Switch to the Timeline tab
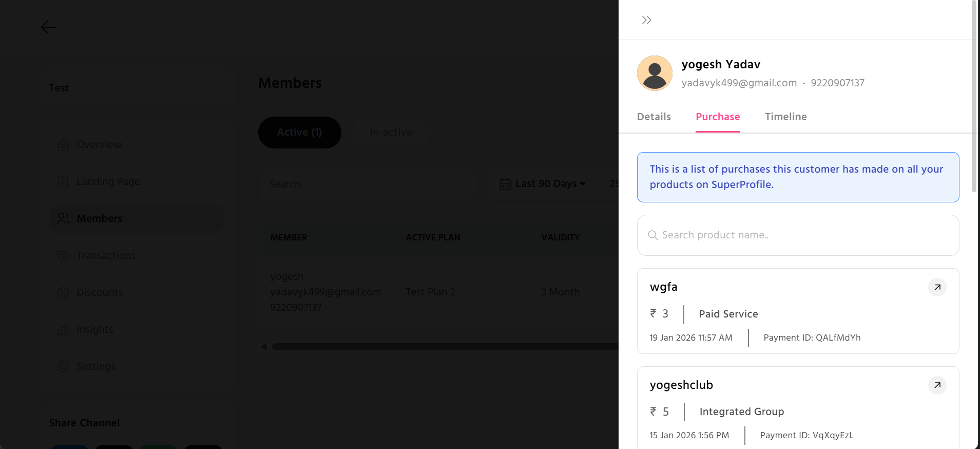The image size is (980, 449). 785,117
